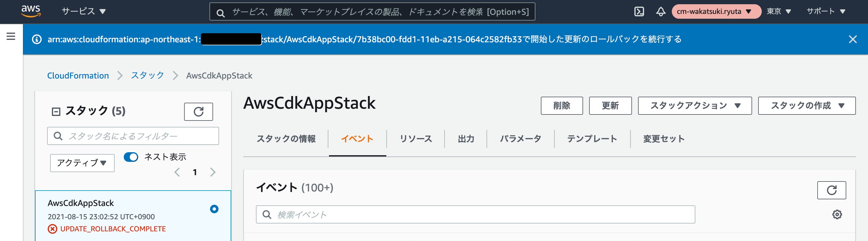Click the 削除 button
Viewport: 868px width, 241px height.
click(561, 106)
